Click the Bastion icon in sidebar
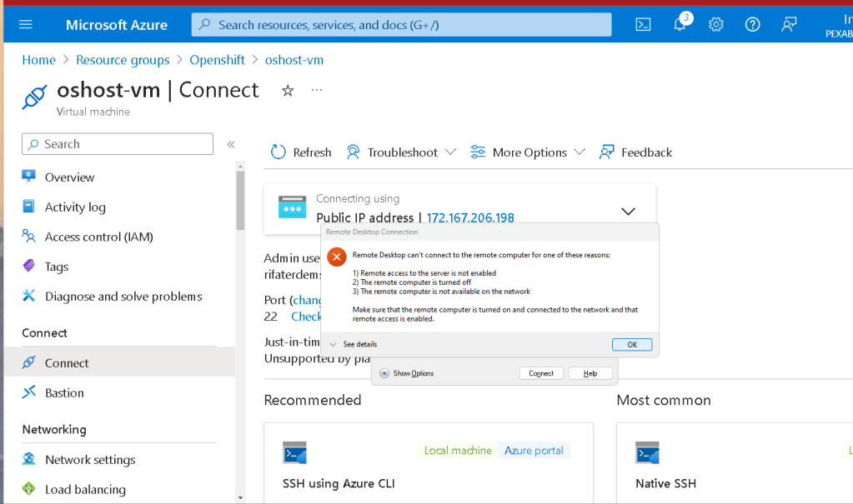Screen dimensions: 853x504 pyautogui.click(x=29, y=392)
